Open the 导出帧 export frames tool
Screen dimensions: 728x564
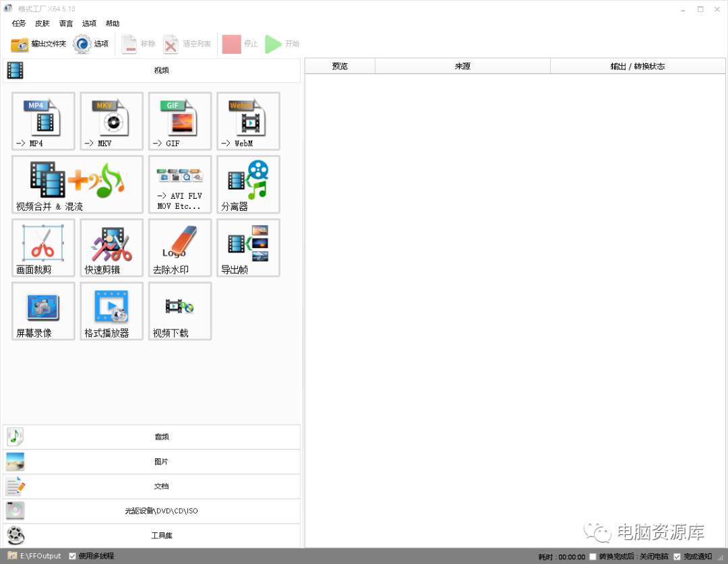pos(248,248)
